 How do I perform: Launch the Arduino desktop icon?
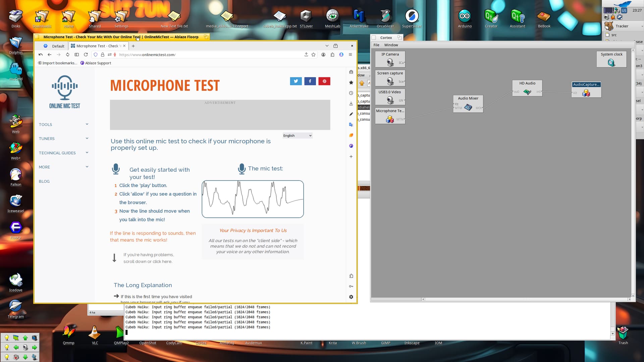(465, 19)
